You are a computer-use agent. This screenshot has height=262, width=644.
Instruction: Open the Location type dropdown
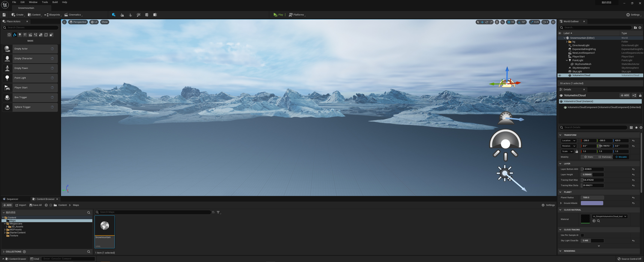point(569,140)
